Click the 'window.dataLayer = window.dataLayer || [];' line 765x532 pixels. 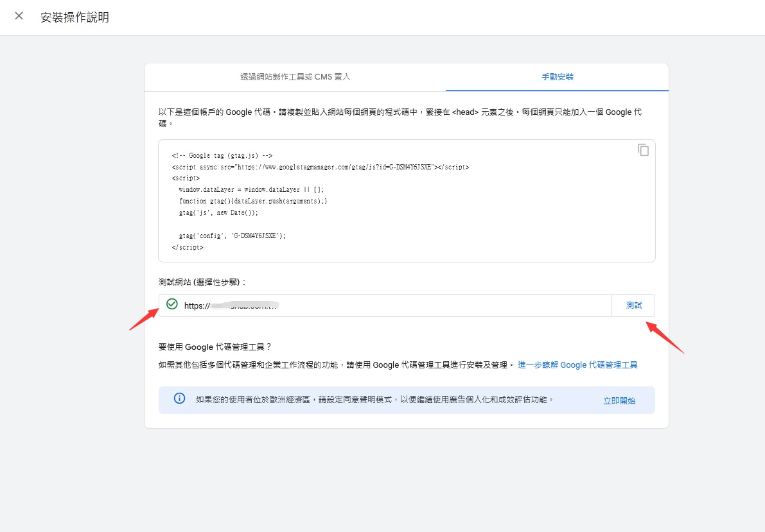pos(251,189)
